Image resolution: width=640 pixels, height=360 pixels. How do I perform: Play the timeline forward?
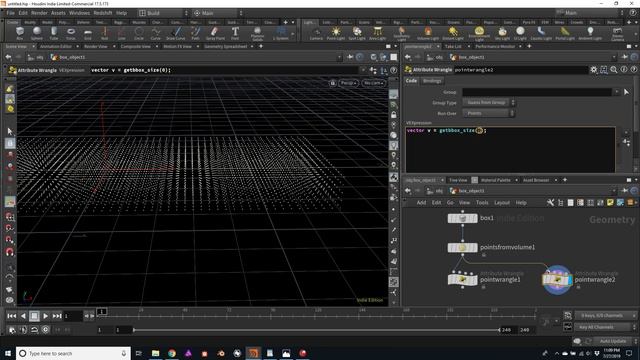click(46, 316)
